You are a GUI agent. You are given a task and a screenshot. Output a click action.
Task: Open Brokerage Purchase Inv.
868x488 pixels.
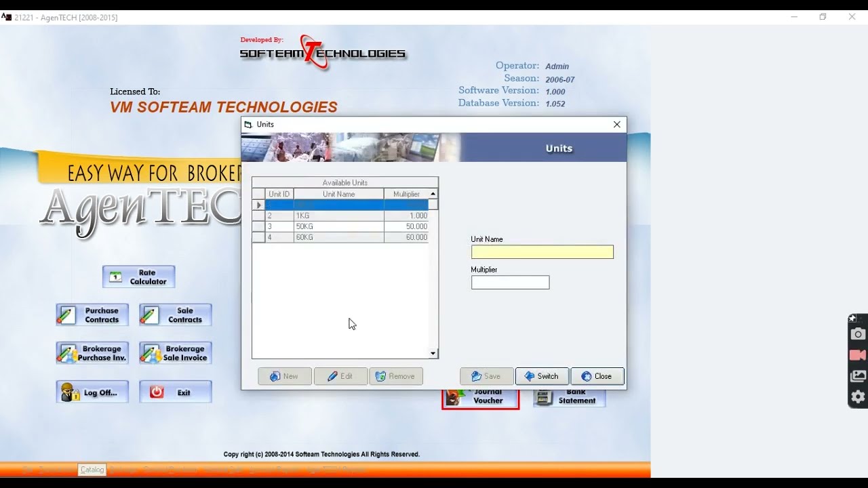tap(92, 352)
